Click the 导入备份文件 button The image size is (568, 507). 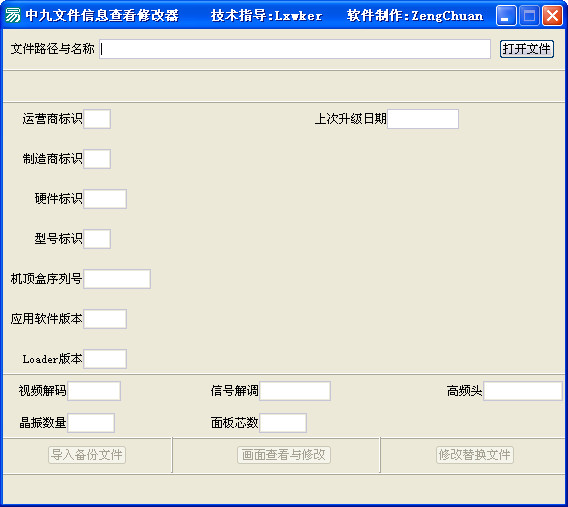pyautogui.click(x=87, y=455)
